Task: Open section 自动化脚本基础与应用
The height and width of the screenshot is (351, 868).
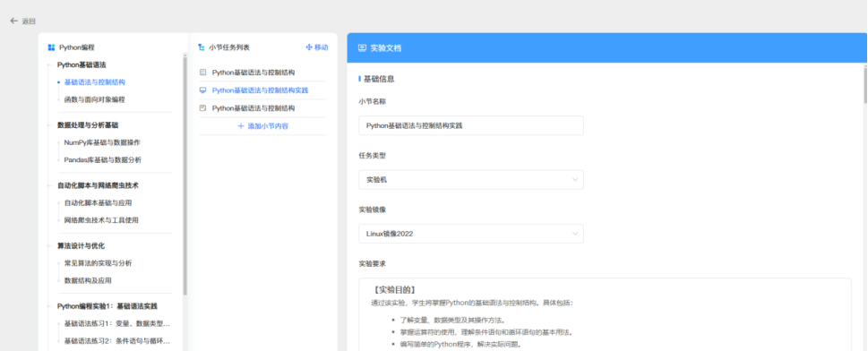Action: click(98, 202)
